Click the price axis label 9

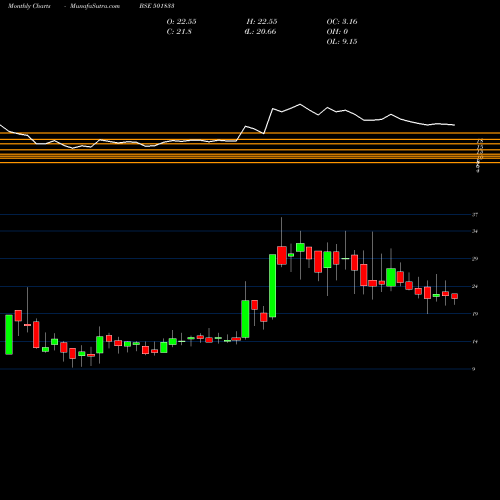click(x=474, y=369)
